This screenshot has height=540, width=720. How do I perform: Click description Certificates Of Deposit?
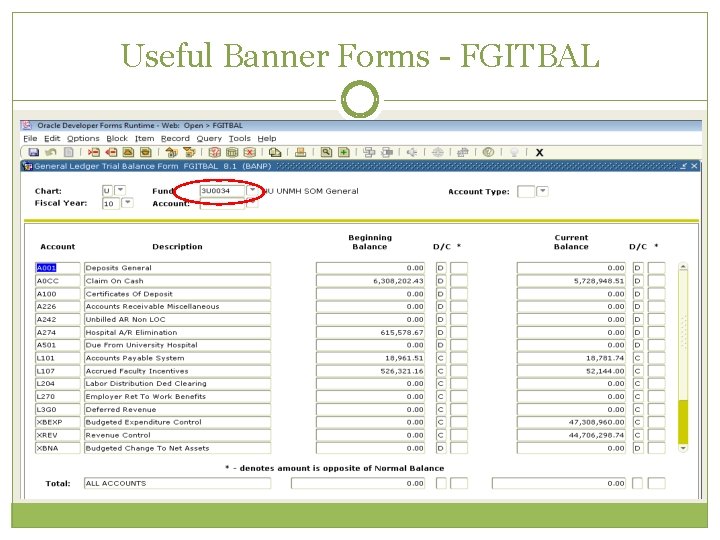click(177, 293)
